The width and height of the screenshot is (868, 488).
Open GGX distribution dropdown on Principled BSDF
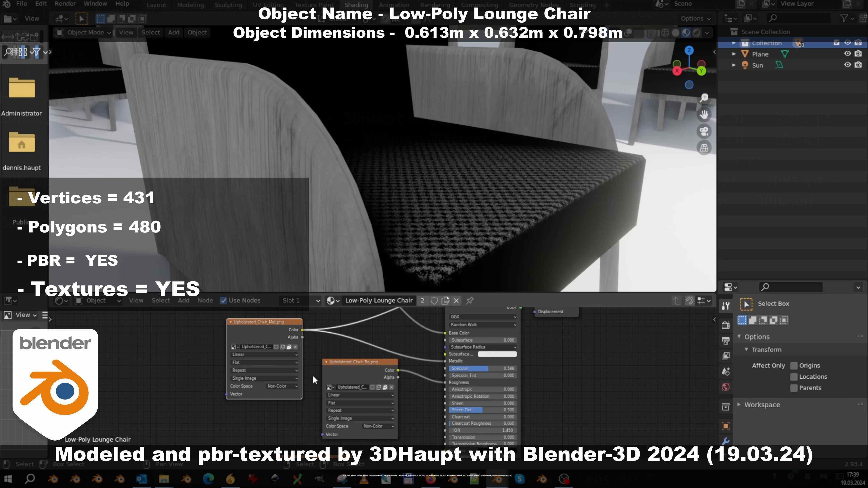point(483,317)
